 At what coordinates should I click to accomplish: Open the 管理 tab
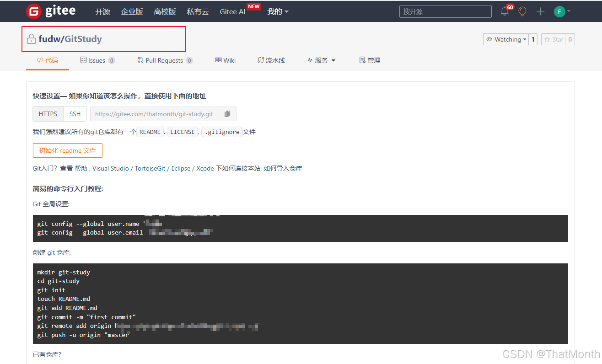(x=370, y=60)
